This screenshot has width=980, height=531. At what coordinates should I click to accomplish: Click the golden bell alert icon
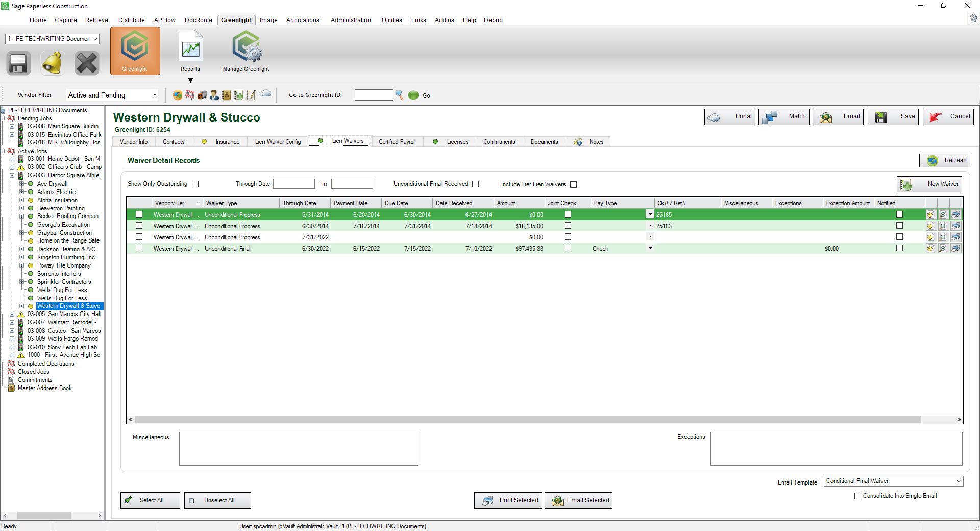[53, 63]
